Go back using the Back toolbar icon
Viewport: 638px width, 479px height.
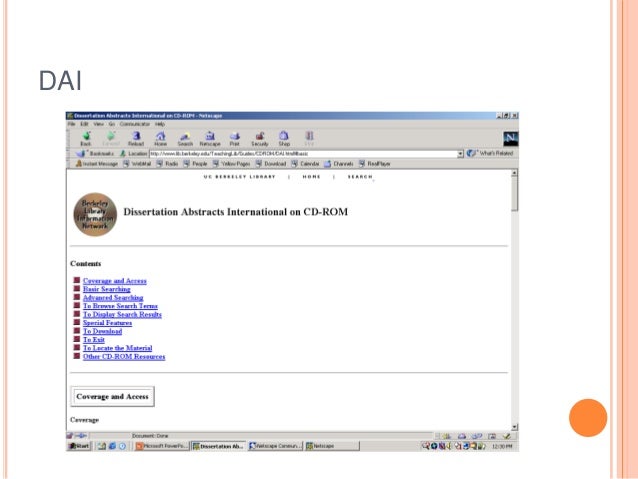pos(86,139)
